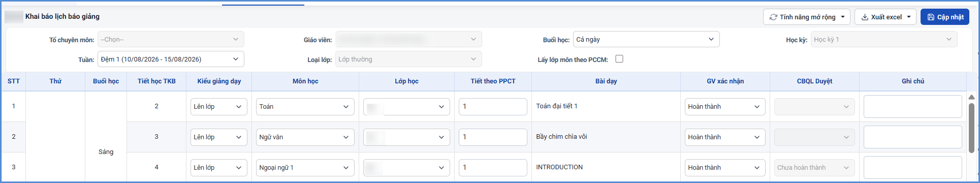Open the Chưa hoàn thành CBQL Duyệt dropdown
This screenshot has height=183, width=980.
pyautogui.click(x=814, y=168)
